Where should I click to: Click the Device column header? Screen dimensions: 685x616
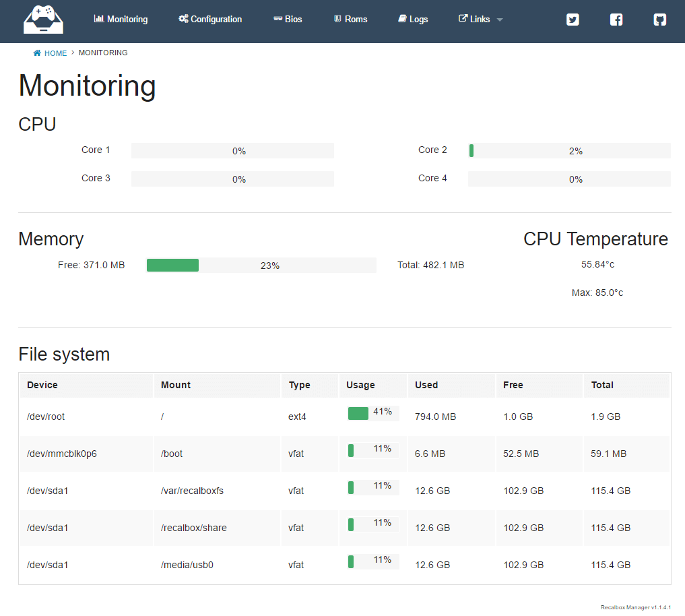click(x=42, y=385)
